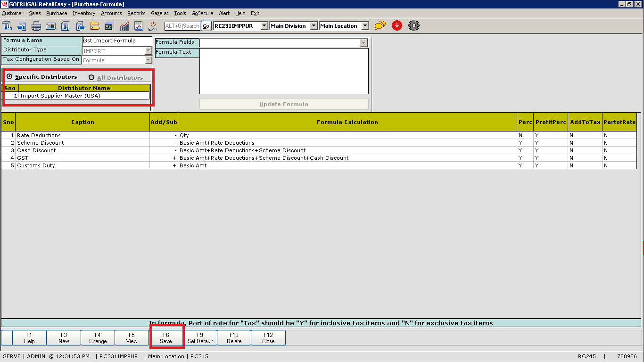Click the F4 Change button
The image size is (644, 362).
click(98, 338)
